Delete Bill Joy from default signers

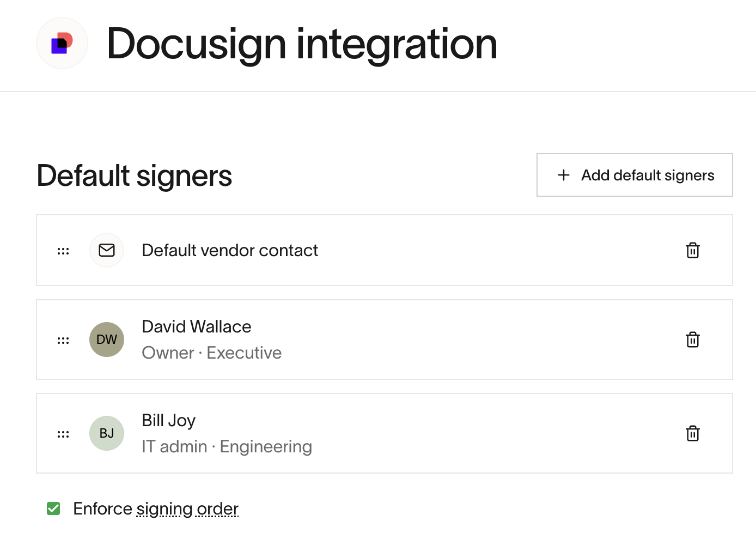click(x=692, y=433)
